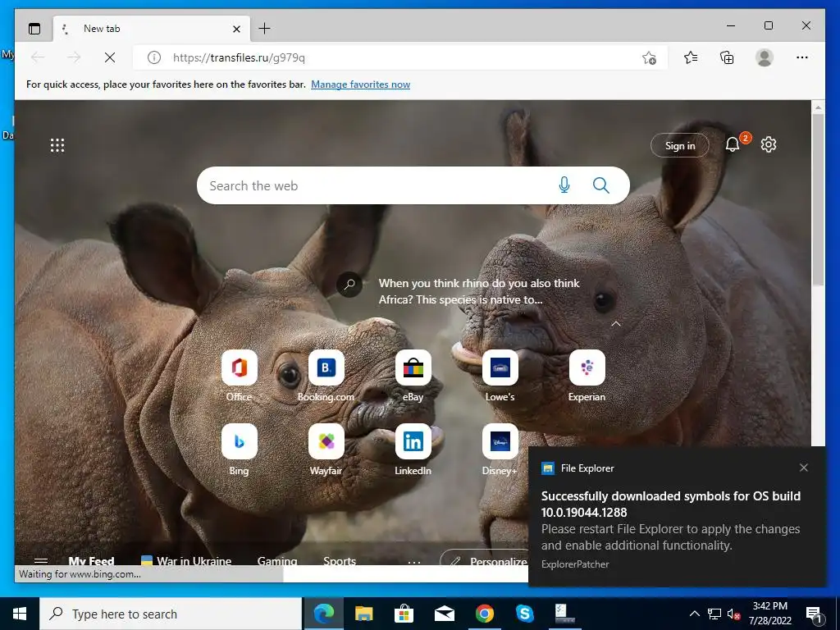
Task: Collapse quick links with chevron arrow
Action: pos(616,323)
